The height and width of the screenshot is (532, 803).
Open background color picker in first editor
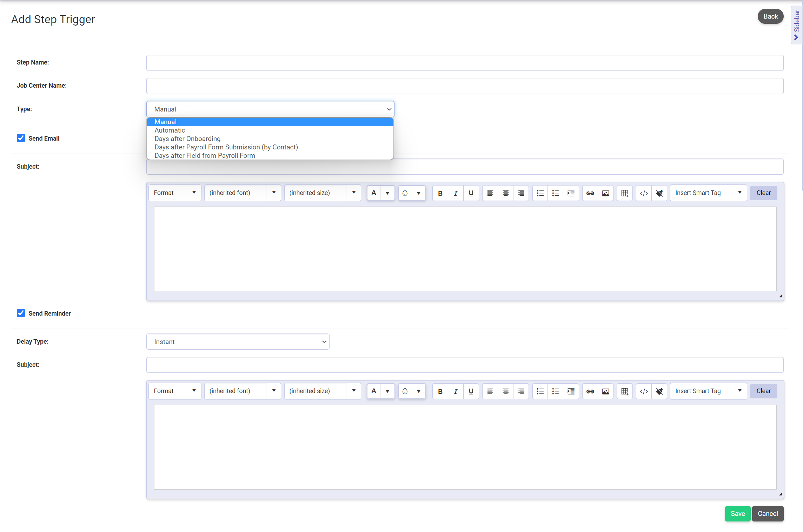[418, 193]
